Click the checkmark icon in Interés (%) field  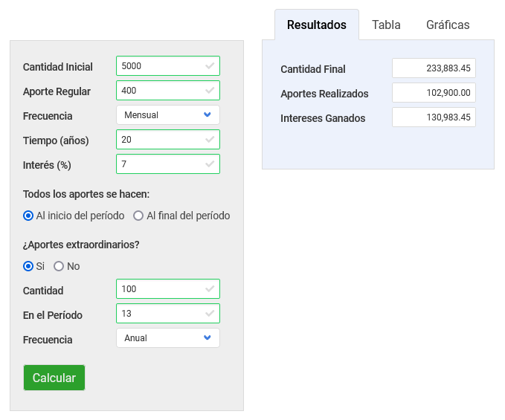point(210,164)
